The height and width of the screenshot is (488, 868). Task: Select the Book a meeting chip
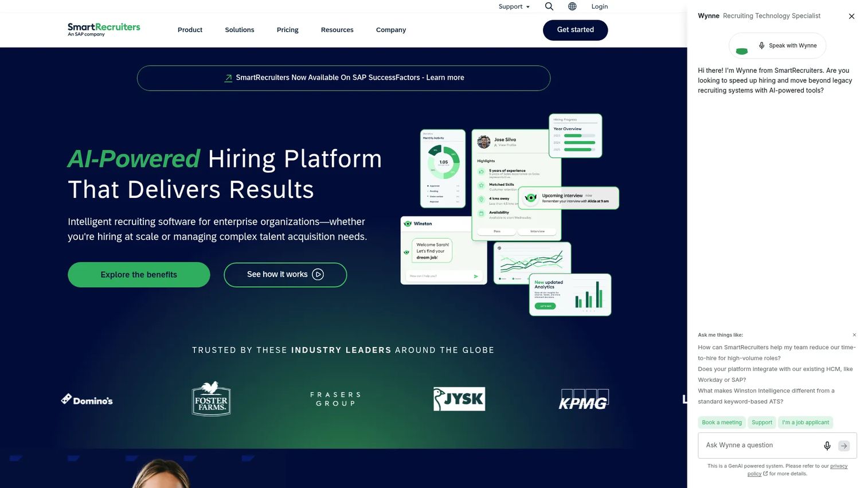pyautogui.click(x=722, y=423)
